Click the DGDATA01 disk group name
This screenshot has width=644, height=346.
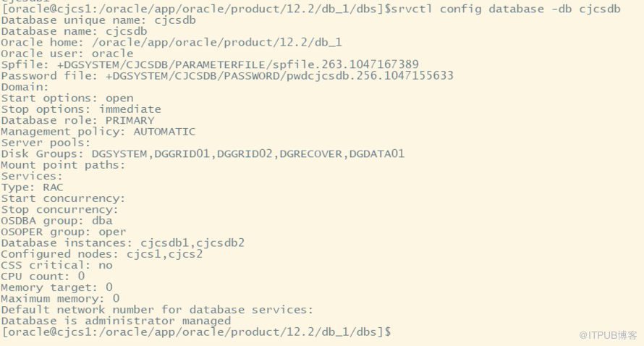[377, 153]
